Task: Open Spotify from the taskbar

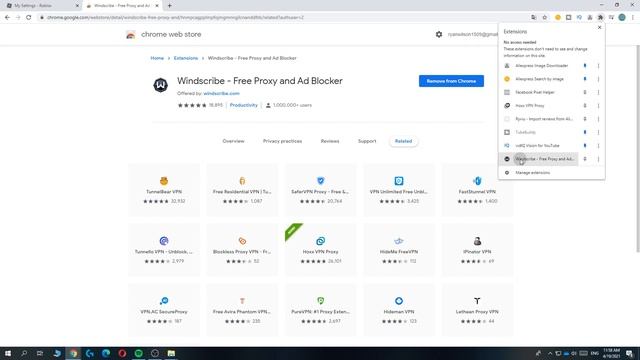Action: pos(138,353)
